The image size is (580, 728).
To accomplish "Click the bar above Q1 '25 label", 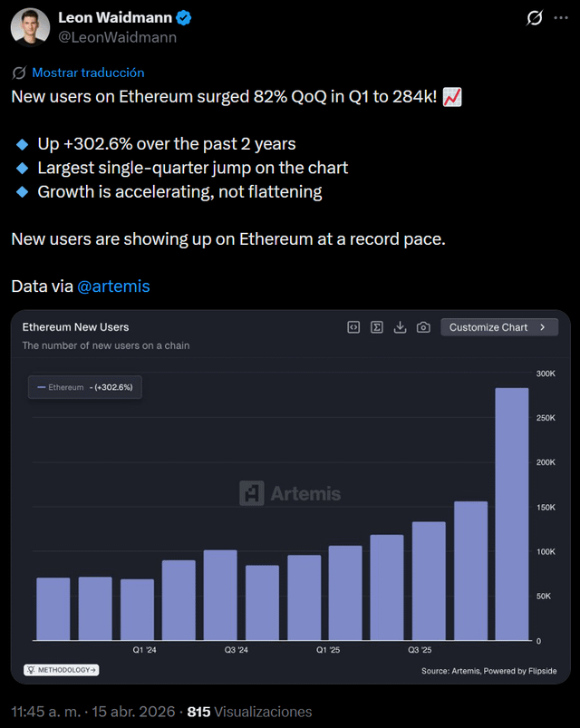I will tap(344, 593).
